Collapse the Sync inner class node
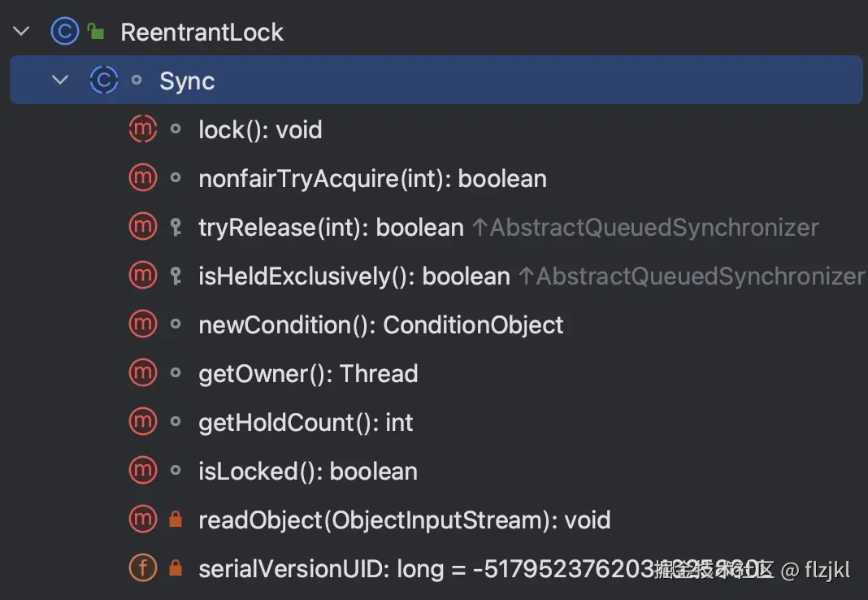 pos(60,80)
